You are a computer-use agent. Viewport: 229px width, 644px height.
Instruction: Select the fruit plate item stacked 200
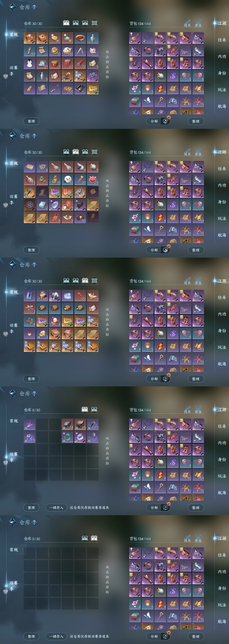(67, 89)
